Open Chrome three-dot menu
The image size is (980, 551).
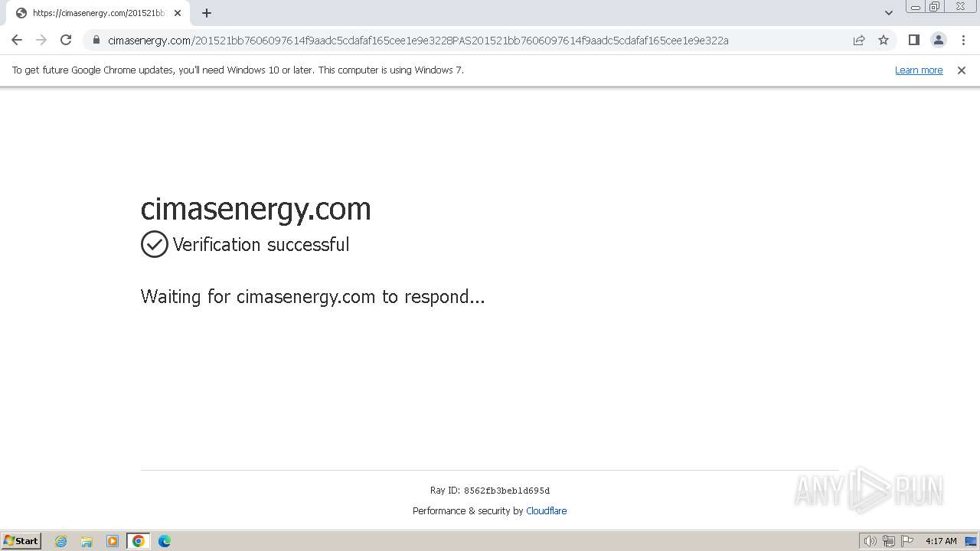pyautogui.click(x=963, y=40)
